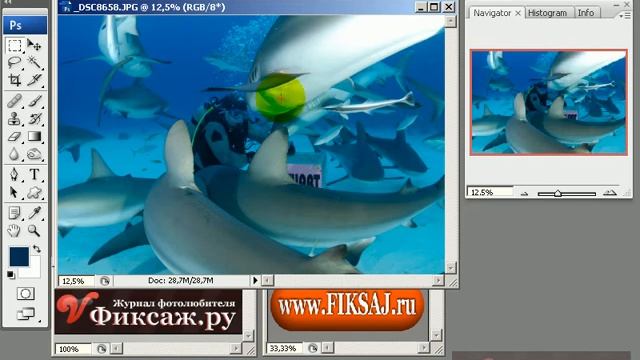Click the Фиксаж.ру journal logo image
The height and width of the screenshot is (360, 640).
click(148, 312)
